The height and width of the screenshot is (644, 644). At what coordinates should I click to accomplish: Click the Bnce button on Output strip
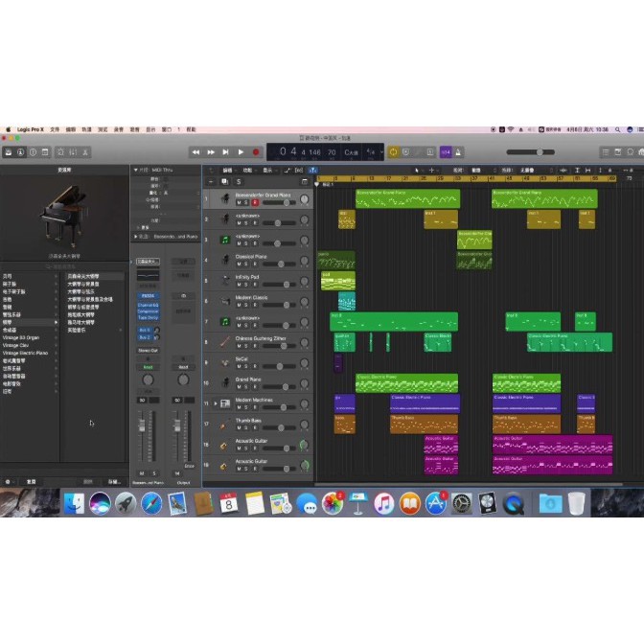click(190, 466)
